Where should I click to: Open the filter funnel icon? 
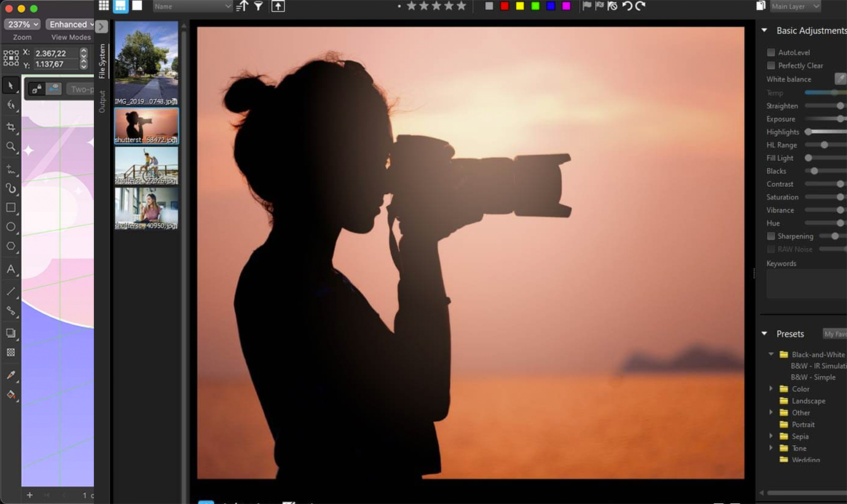pos(259,6)
